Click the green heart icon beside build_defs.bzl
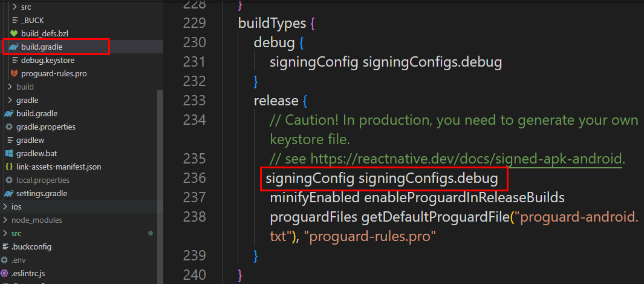Image resolution: width=644 pixels, height=284 pixels. coord(14,33)
